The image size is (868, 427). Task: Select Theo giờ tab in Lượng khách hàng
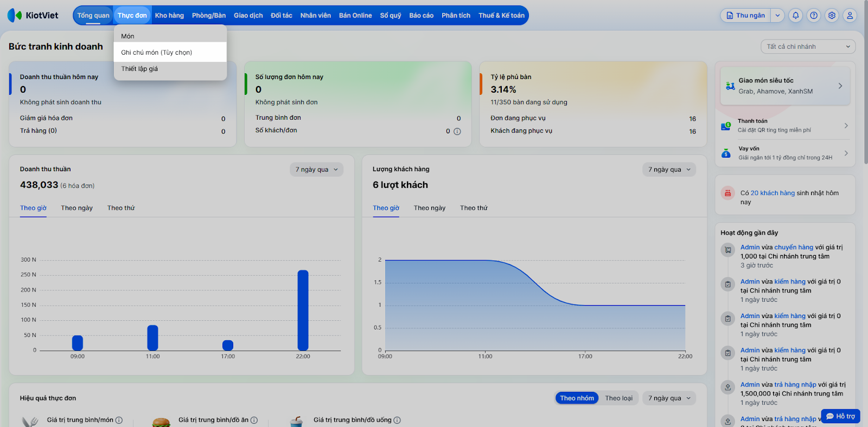[x=386, y=208]
